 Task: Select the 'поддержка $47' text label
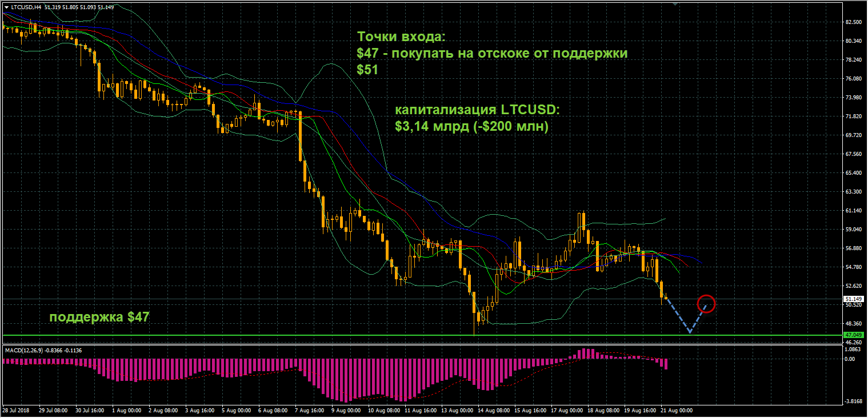tap(99, 317)
